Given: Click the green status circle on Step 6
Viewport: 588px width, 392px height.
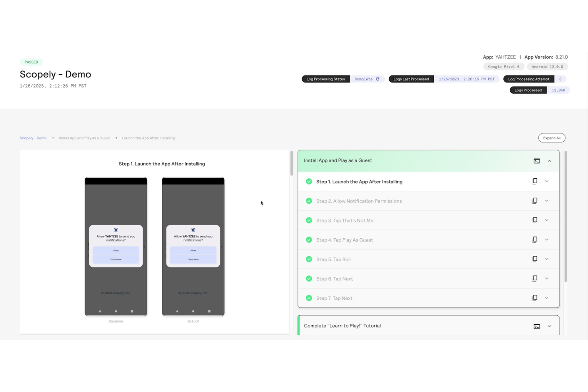Looking at the screenshot, I should (309, 278).
